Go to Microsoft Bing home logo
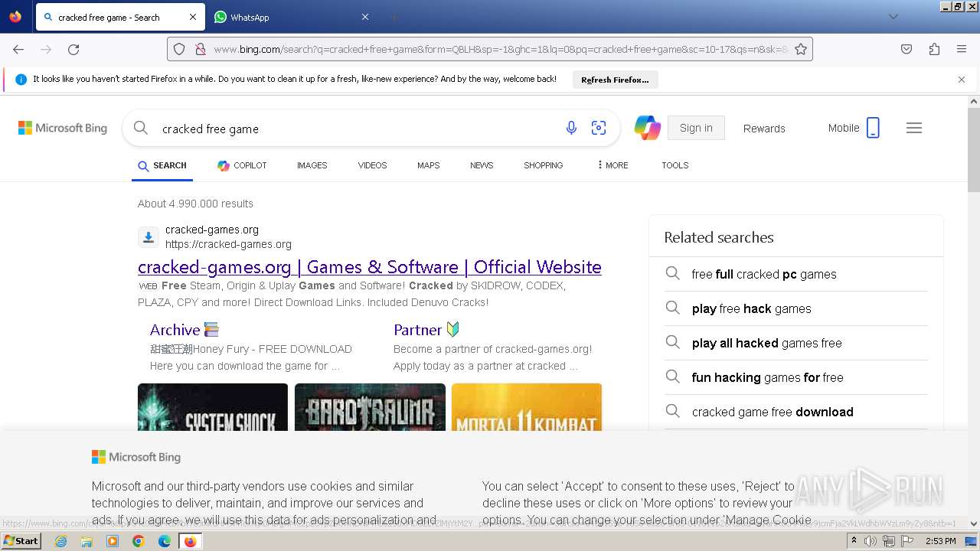This screenshot has width=980, height=551. pyautogui.click(x=63, y=128)
